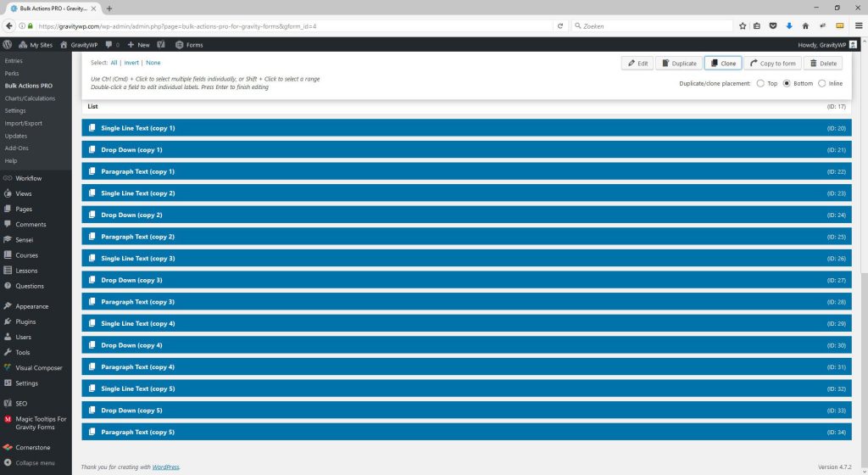Click copy icon on Paragraph Text (copy 5)
Viewport: 868px width, 475px height.
click(92, 432)
